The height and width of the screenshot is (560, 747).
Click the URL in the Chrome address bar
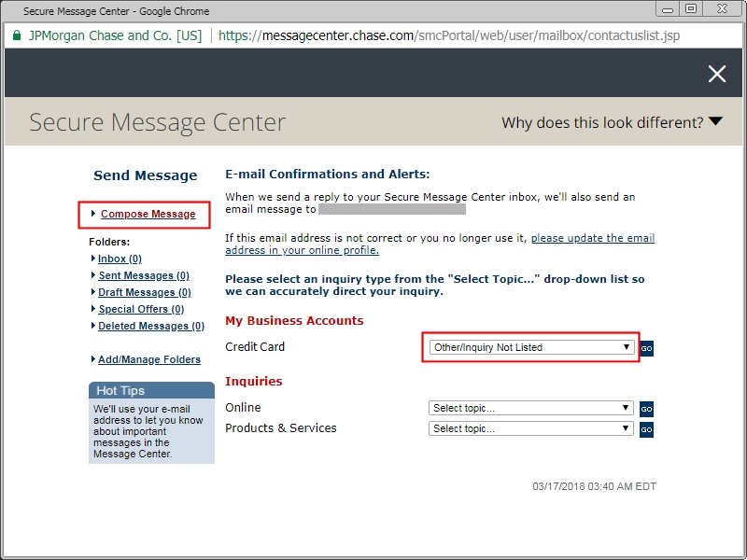click(x=449, y=35)
